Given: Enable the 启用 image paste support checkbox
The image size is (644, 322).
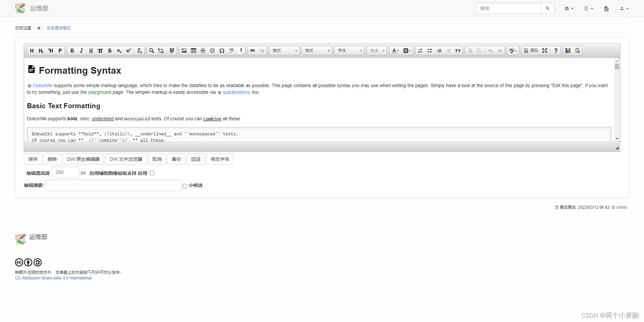Looking at the screenshot, I should click(x=152, y=173).
